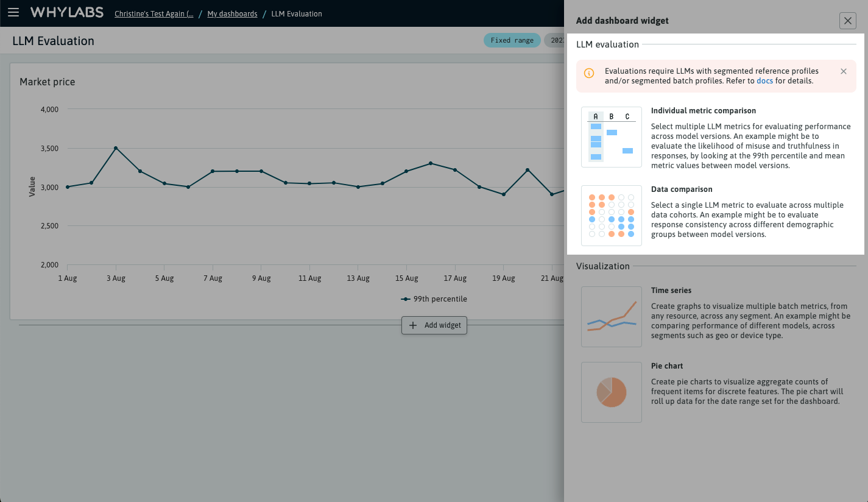868x502 pixels.
Task: Open the hamburger navigation menu
Action: pos(13,12)
